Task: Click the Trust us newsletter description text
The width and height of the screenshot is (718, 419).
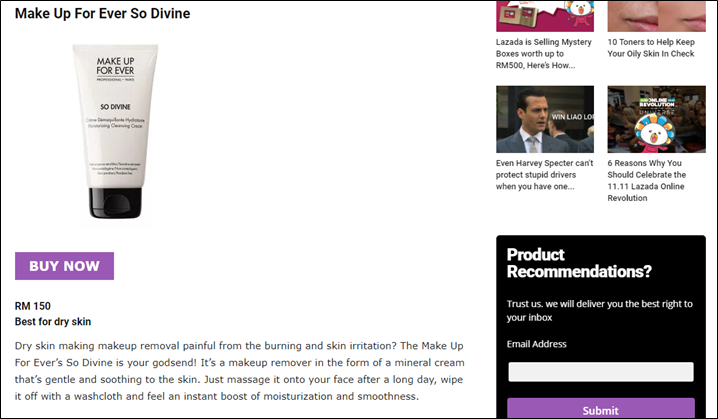Action: [599, 310]
